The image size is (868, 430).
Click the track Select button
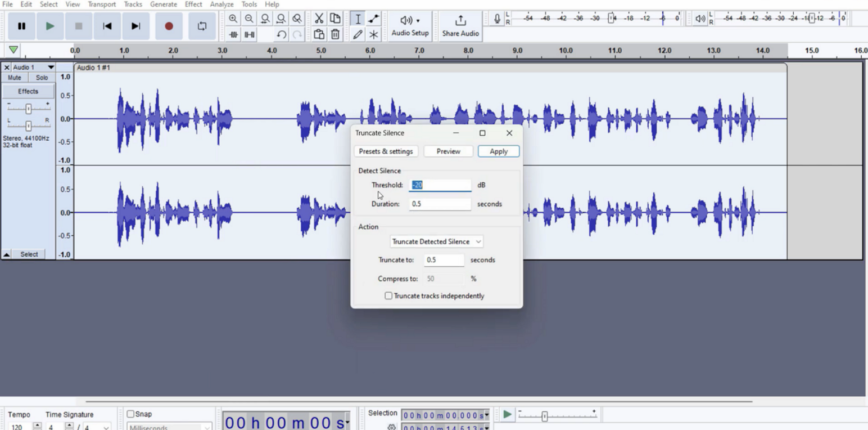29,254
